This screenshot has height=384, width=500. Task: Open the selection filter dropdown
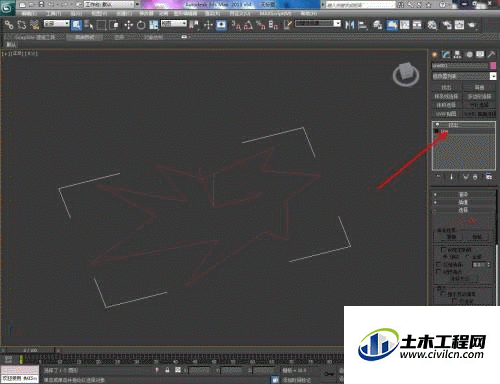(x=57, y=24)
